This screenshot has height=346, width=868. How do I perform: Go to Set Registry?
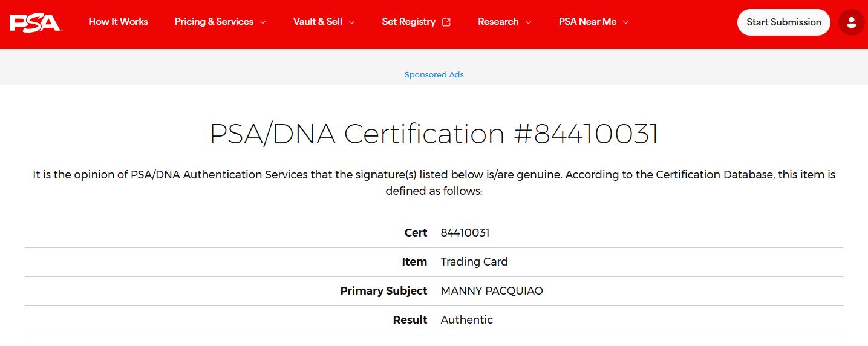coord(408,22)
